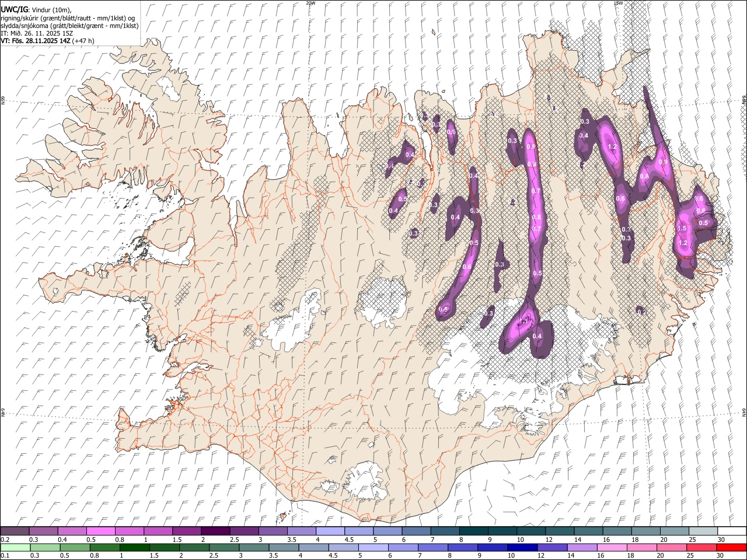Click the "0.1" legend scale label

5,555
